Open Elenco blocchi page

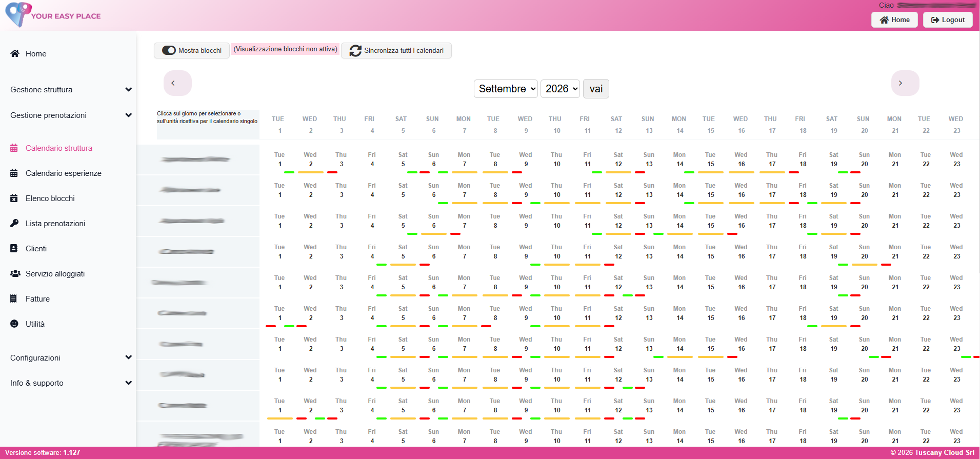coord(50,198)
